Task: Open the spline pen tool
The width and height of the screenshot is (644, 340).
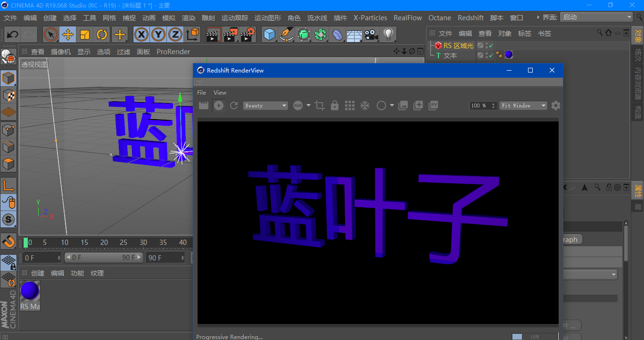Action: (x=287, y=34)
